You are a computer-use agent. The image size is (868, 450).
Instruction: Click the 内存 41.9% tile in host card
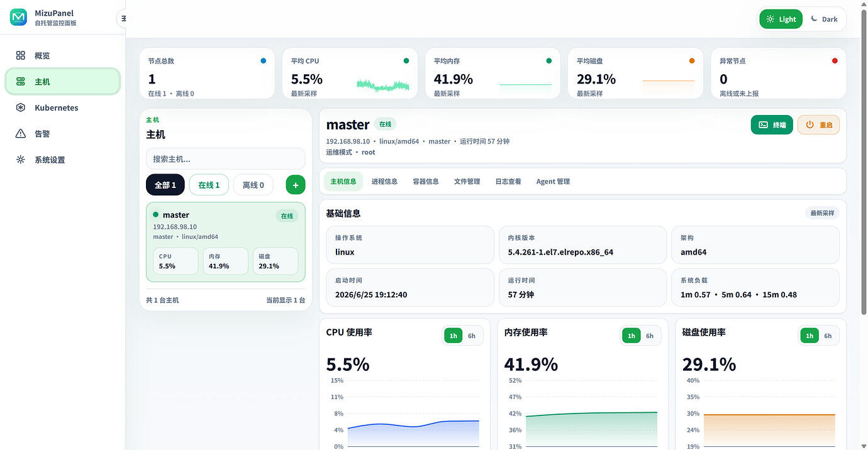click(x=225, y=261)
